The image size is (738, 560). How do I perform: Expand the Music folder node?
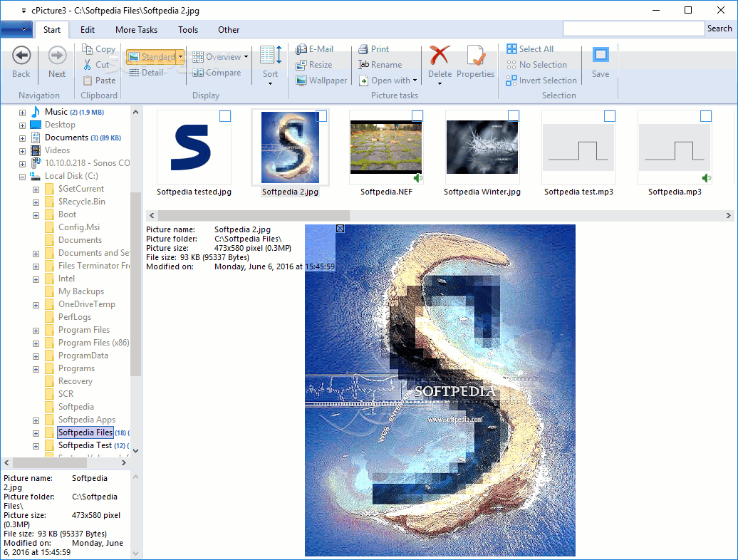22,113
